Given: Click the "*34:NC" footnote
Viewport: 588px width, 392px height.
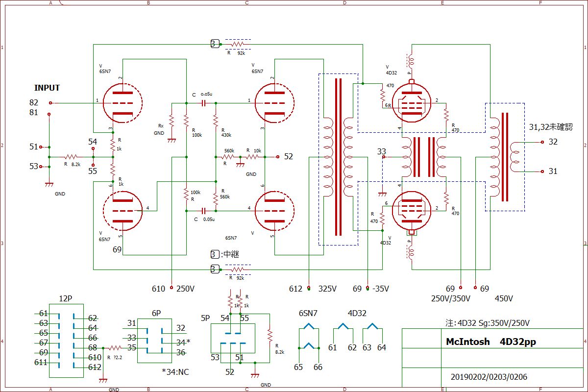Looking at the screenshot, I should point(175,371).
